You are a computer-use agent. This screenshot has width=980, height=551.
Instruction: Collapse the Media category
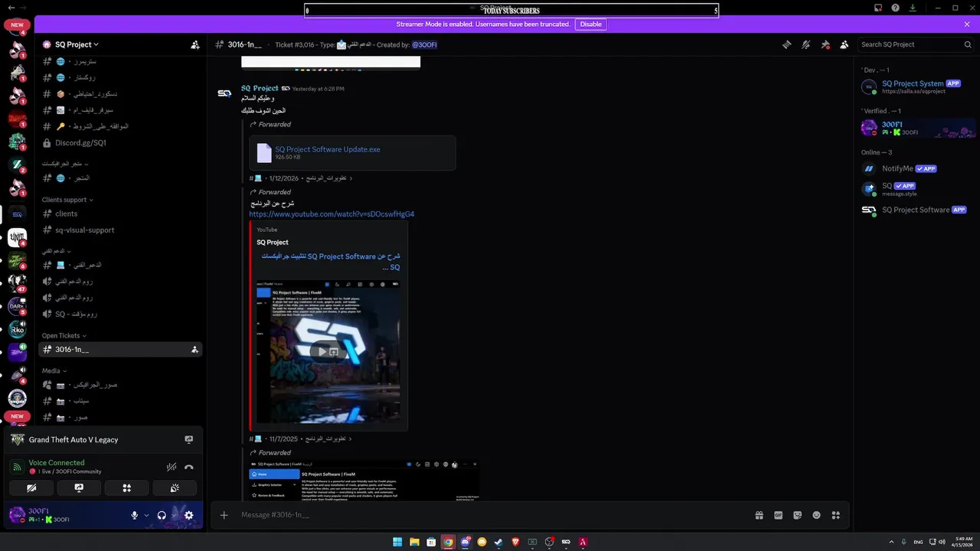(x=54, y=370)
